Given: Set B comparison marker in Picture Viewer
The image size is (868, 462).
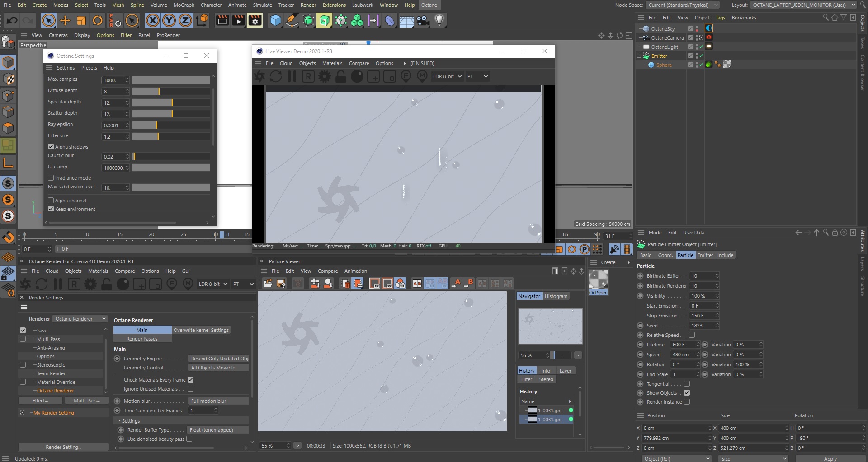Looking at the screenshot, I should click(469, 283).
